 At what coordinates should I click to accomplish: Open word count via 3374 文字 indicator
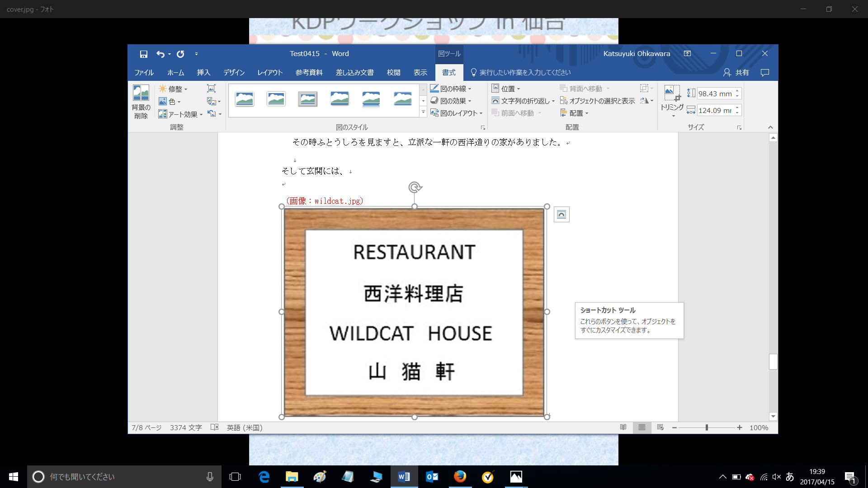point(185,427)
